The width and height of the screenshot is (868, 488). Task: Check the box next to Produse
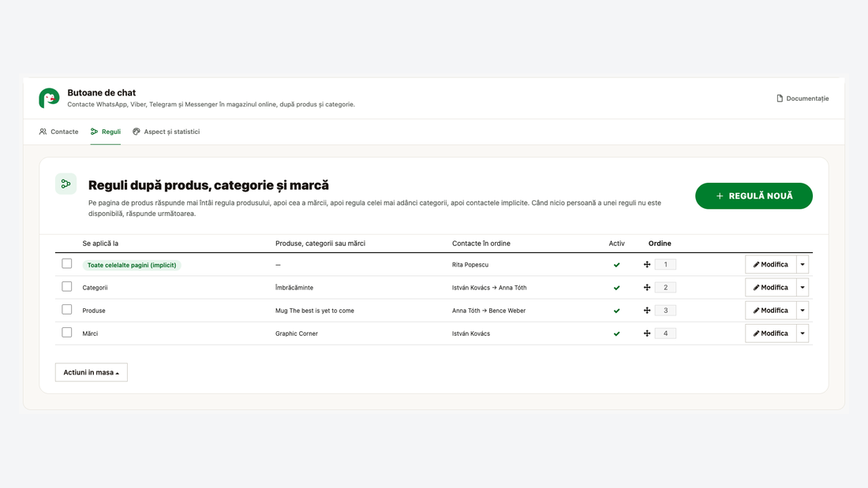67,309
